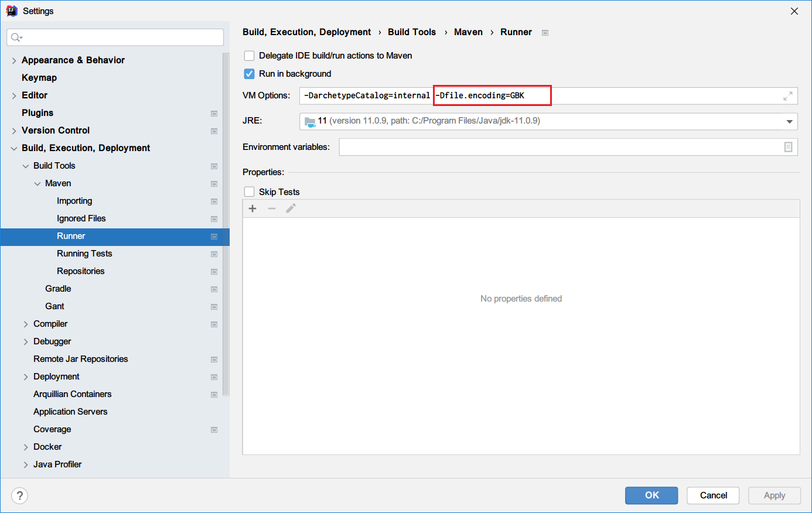Collapse the Build Tools node

[x=26, y=166]
